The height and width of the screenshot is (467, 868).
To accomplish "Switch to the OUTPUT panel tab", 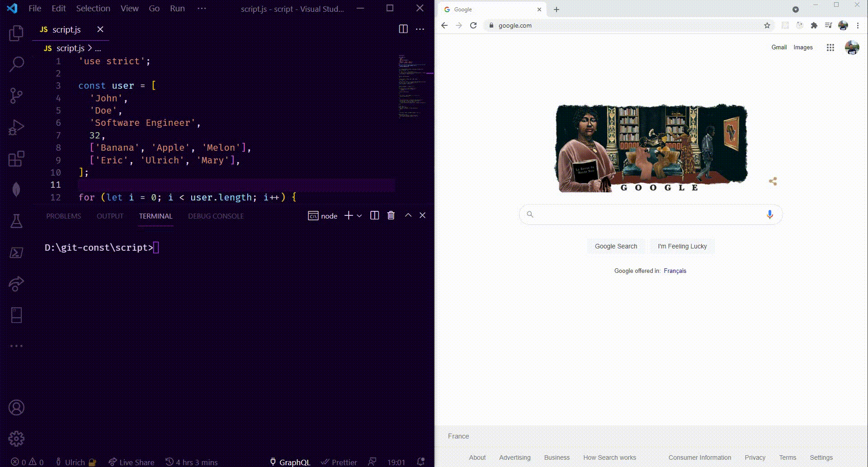I will (x=110, y=216).
